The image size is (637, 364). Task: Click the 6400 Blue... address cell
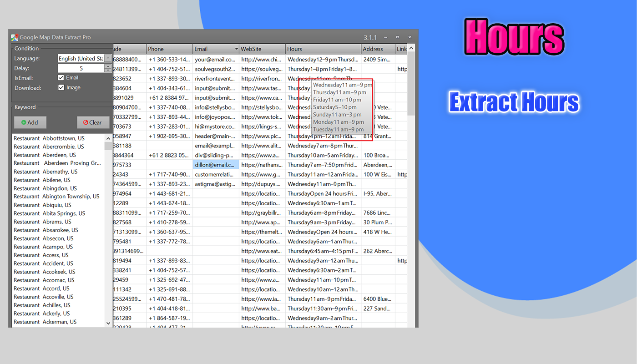(x=378, y=299)
